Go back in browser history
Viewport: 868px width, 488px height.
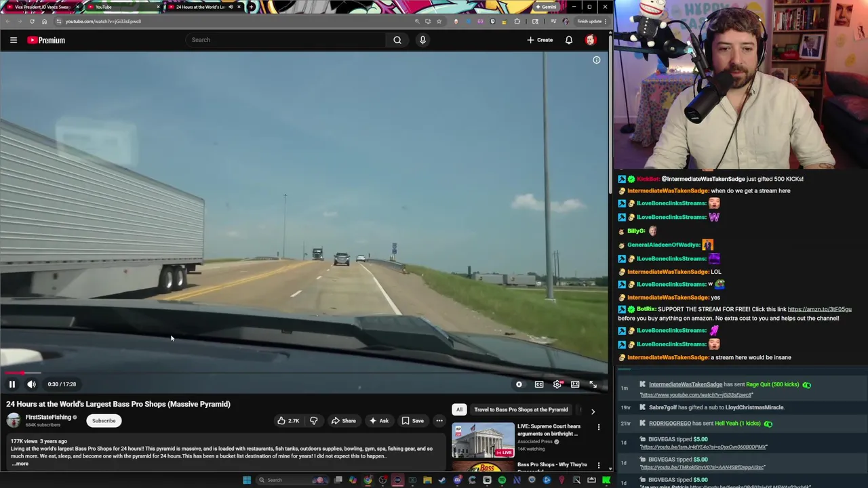click(7, 22)
